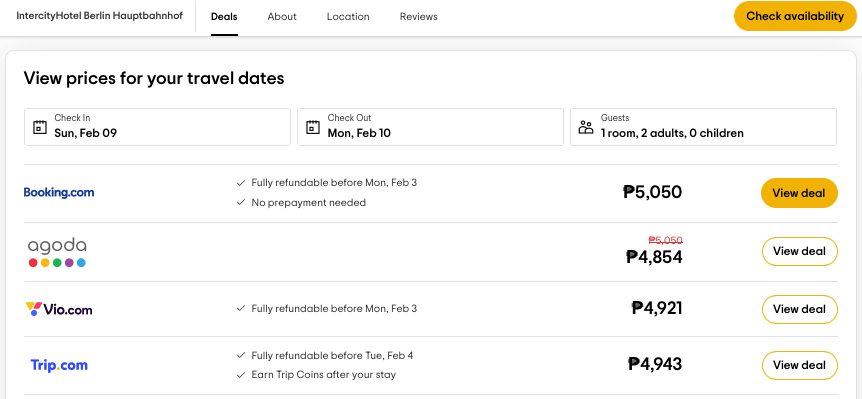Click the Check In calendar icon
The height and width of the screenshot is (399, 862).
click(x=40, y=127)
